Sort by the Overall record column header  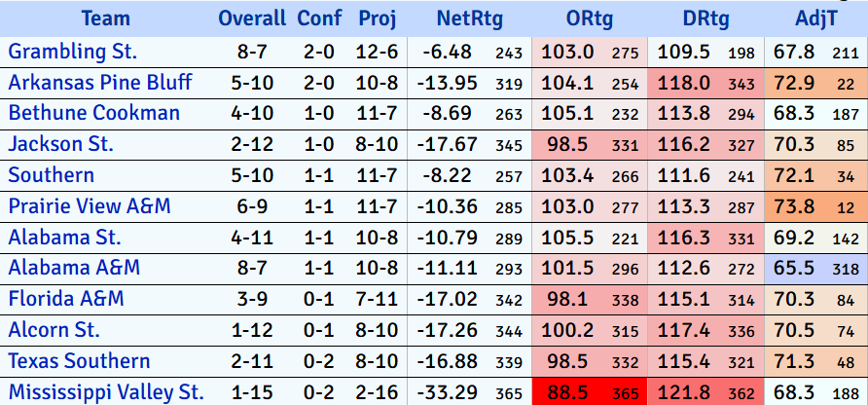tap(252, 18)
